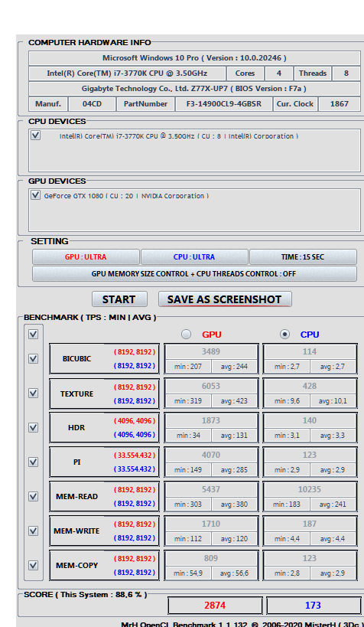Uncheck the GeForce GTX 1080 device
This screenshot has height=627, width=364.
click(x=36, y=195)
